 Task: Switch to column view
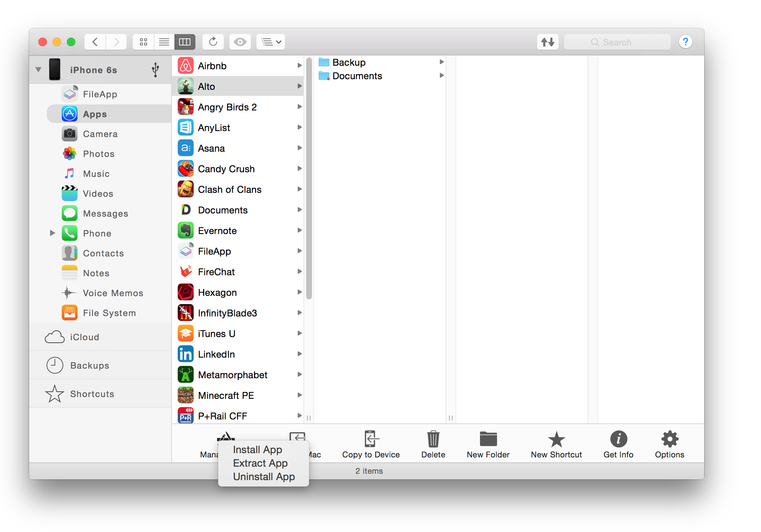[185, 42]
